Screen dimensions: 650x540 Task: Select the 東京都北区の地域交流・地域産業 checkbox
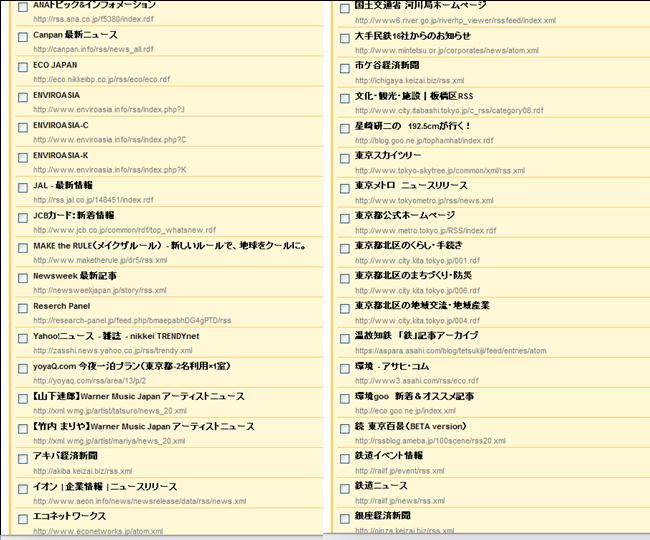[345, 309]
